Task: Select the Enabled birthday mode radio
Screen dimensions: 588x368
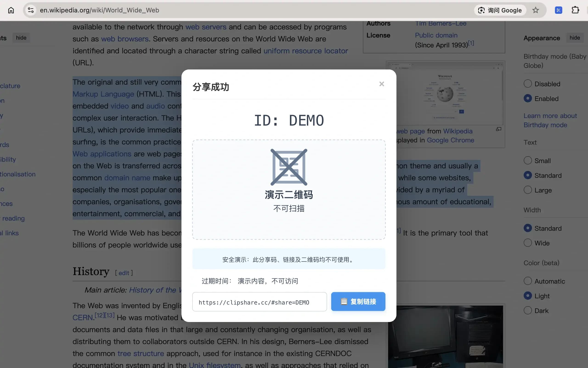Action: [528, 99]
